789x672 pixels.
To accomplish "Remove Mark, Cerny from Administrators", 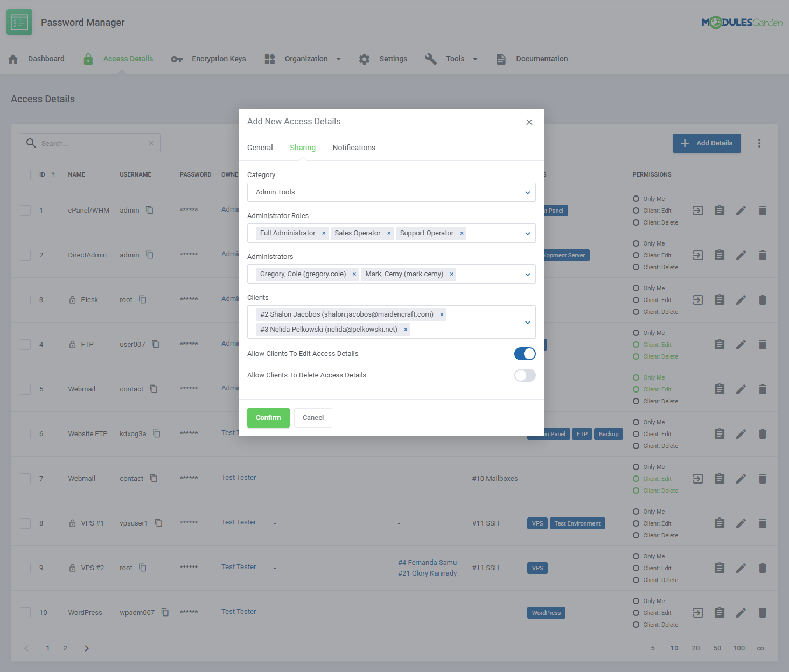I will (x=452, y=274).
